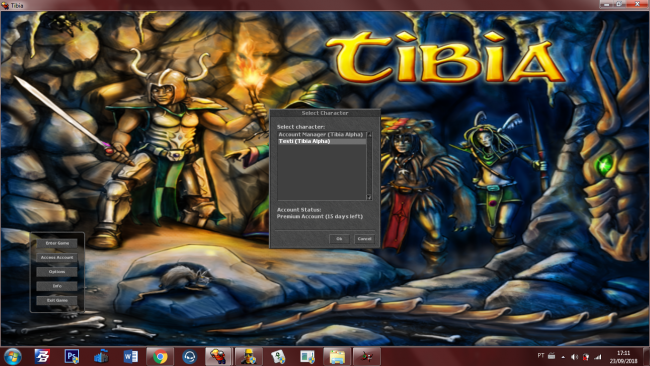The image size is (650, 366).
Task: Open the file explorer folder icon
Action: (337, 356)
